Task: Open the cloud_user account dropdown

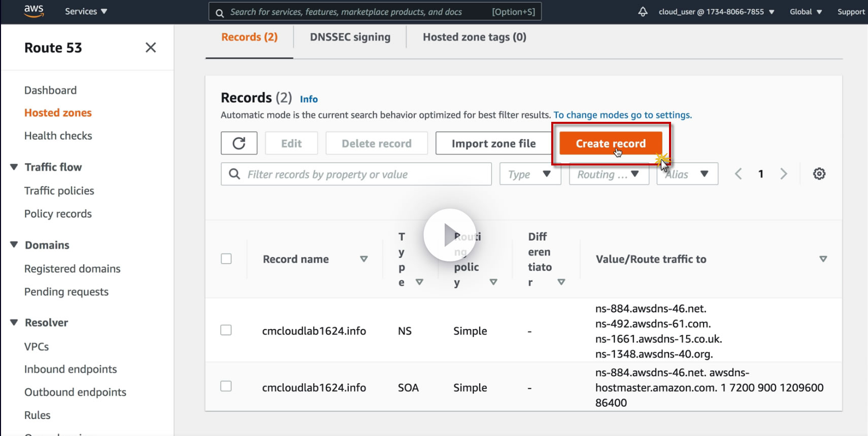Action: (717, 12)
